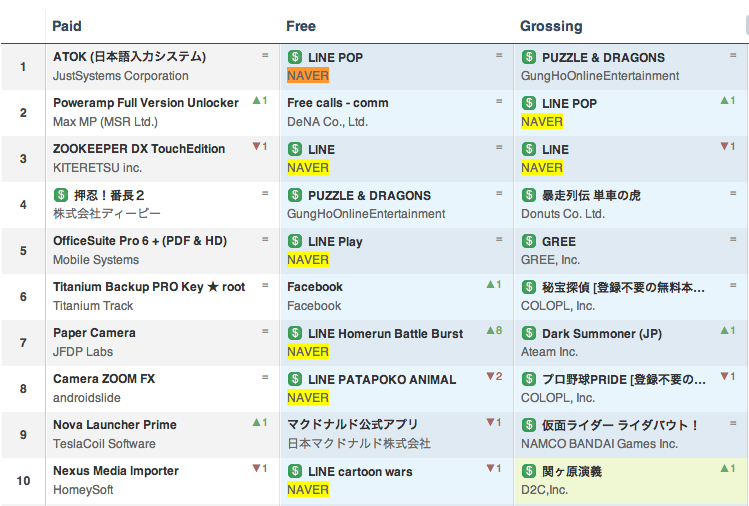Click NAMCO BANDAI Games Inc. publisher
The width and height of the screenshot is (749, 506).
pos(599,444)
